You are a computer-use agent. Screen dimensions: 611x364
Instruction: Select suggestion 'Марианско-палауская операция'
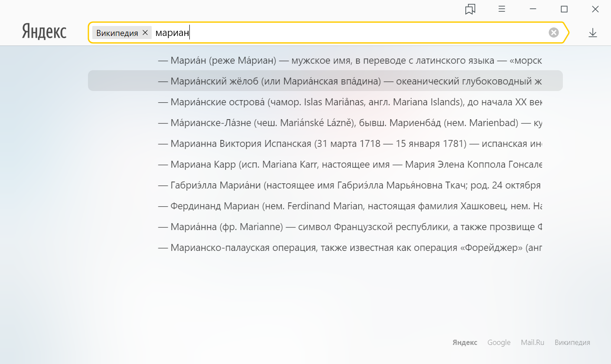(x=325, y=247)
